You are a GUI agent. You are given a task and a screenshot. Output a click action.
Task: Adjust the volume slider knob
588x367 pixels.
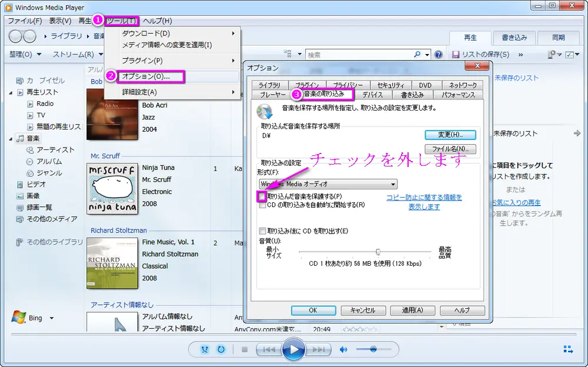373,349
